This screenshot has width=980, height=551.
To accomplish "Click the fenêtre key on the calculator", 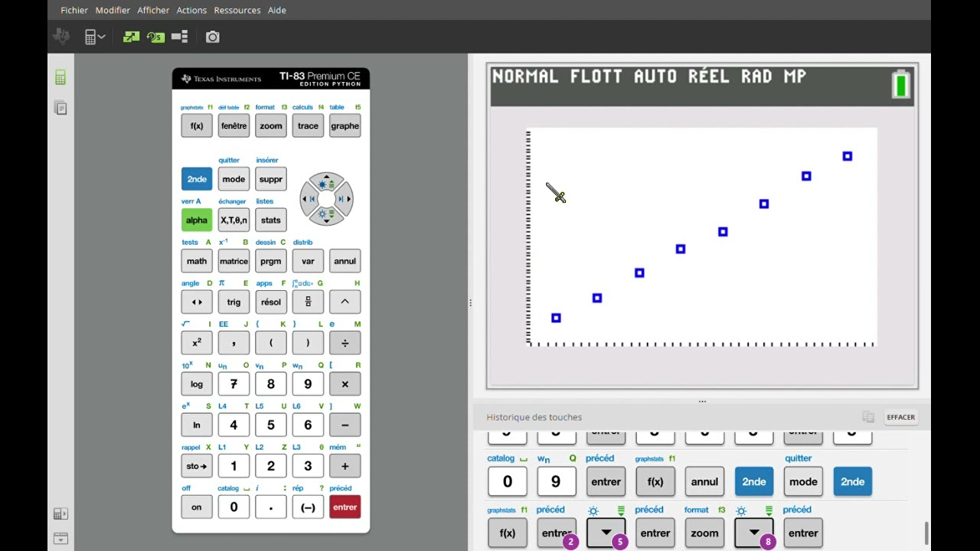I will pos(234,126).
